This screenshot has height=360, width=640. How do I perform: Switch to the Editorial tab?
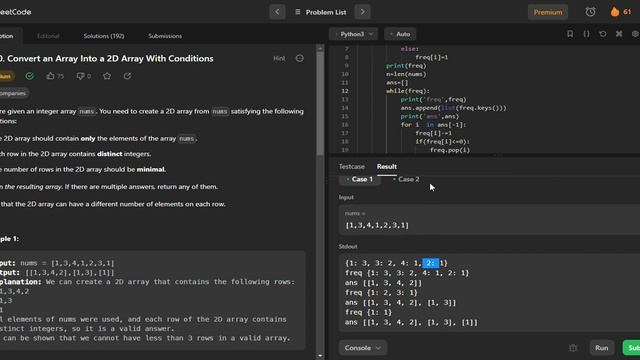(x=48, y=36)
